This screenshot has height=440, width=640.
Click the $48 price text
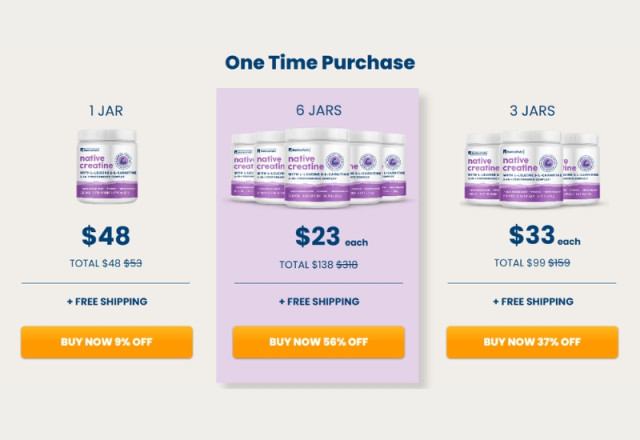click(x=106, y=236)
